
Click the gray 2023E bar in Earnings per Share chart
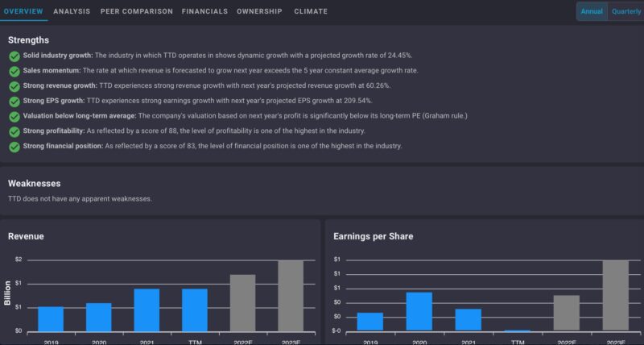(616, 295)
